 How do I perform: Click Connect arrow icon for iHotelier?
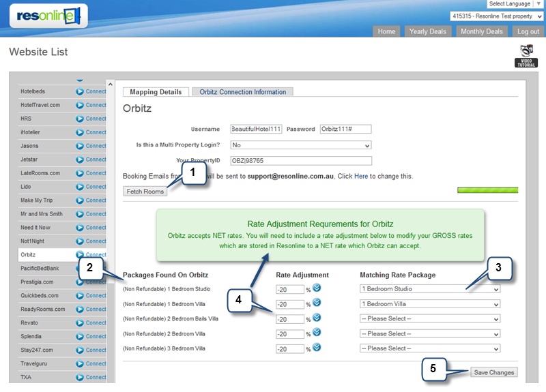80,132
